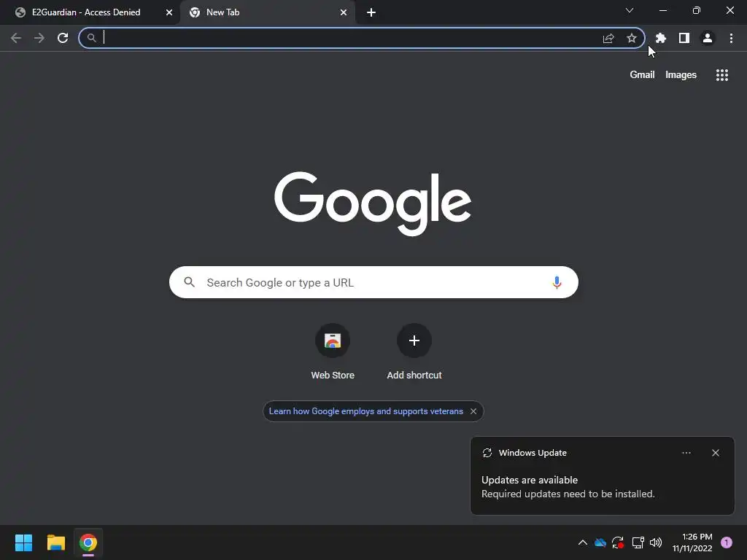The height and width of the screenshot is (560, 747).
Task: Open the notification center badge
Action: point(727,542)
